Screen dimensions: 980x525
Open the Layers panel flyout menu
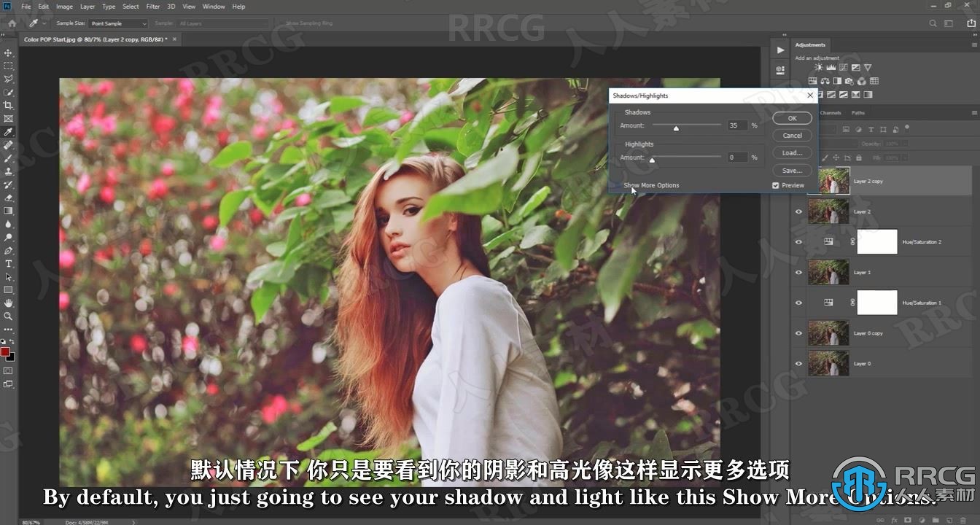click(974, 113)
